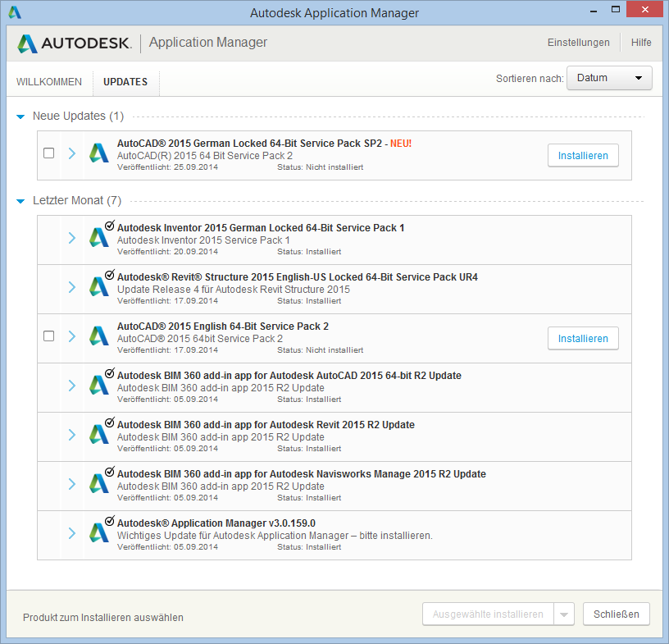Click installed checkmark on BIM 360 Revit update
This screenshot has width=669, height=644.
pyautogui.click(x=110, y=422)
